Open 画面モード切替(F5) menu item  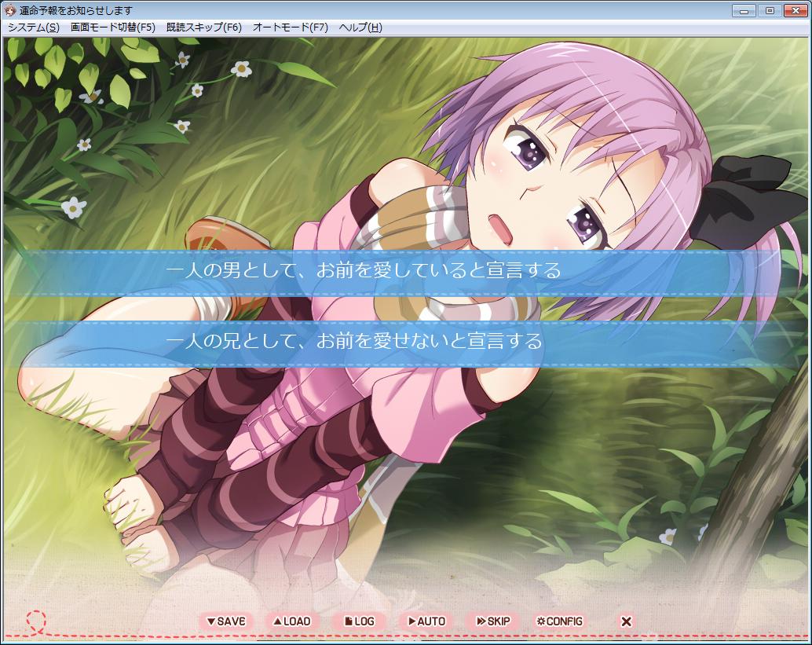(113, 27)
